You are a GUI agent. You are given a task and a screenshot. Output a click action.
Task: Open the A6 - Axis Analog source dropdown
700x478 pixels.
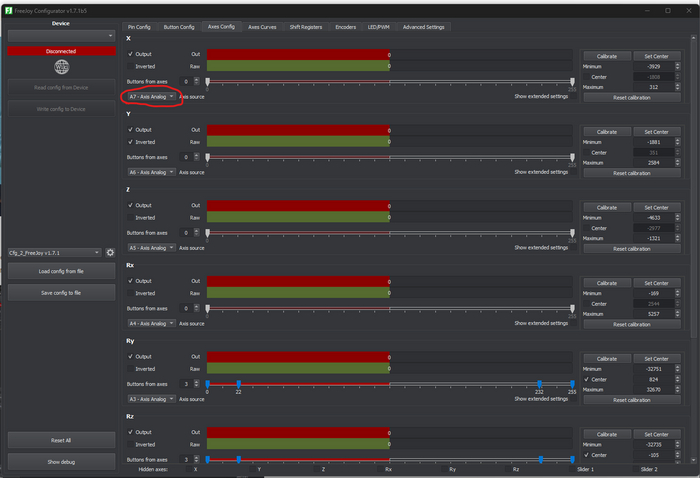(x=151, y=172)
